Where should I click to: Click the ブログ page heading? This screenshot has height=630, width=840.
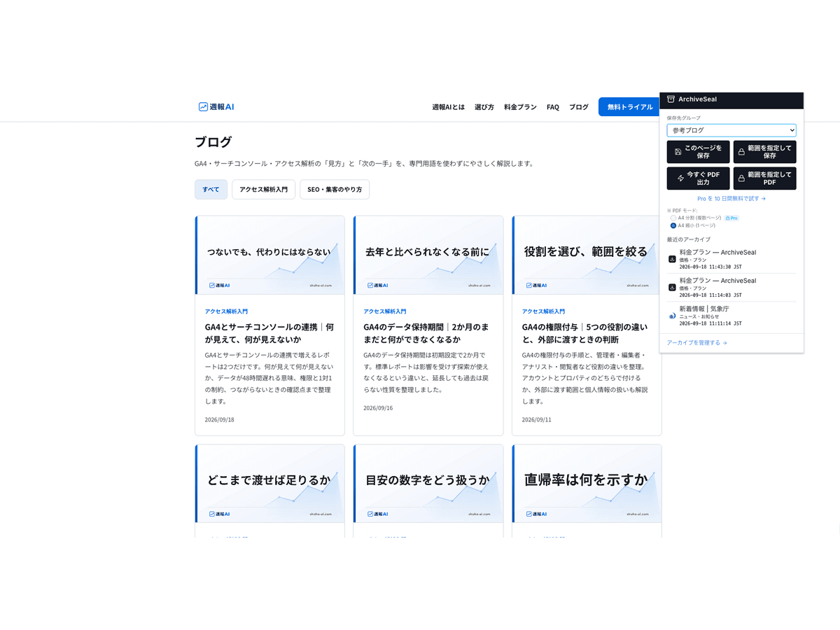[x=213, y=142]
